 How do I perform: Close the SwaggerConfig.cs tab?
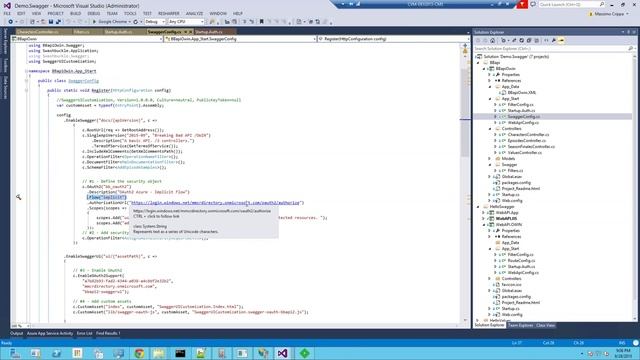click(x=190, y=32)
